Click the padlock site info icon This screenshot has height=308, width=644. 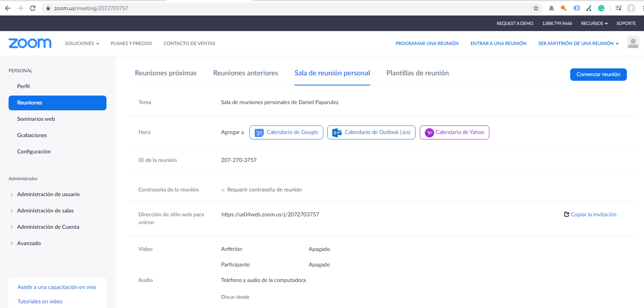click(48, 8)
